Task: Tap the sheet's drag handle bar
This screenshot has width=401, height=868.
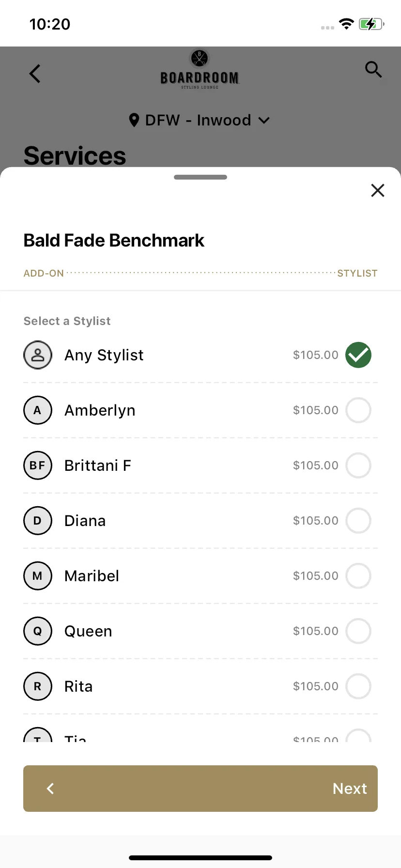Action: [x=200, y=177]
